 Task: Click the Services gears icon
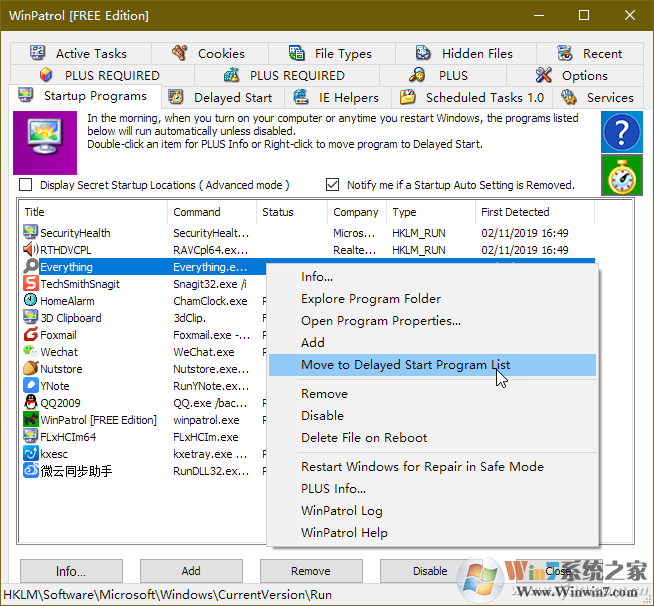(x=568, y=97)
